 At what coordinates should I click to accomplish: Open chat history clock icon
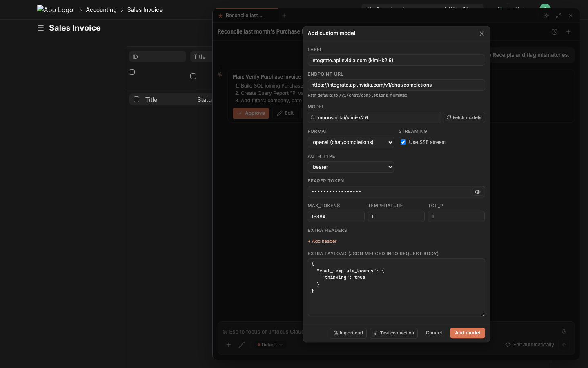555,32
